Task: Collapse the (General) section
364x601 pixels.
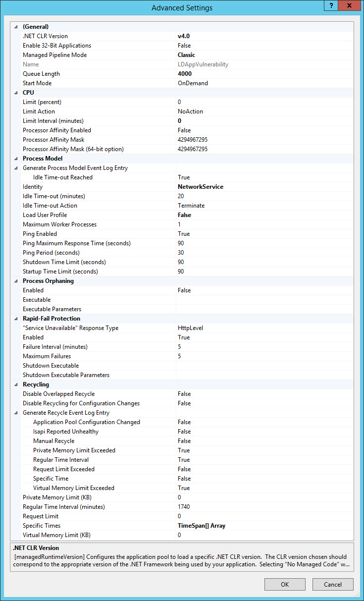Action: point(15,27)
